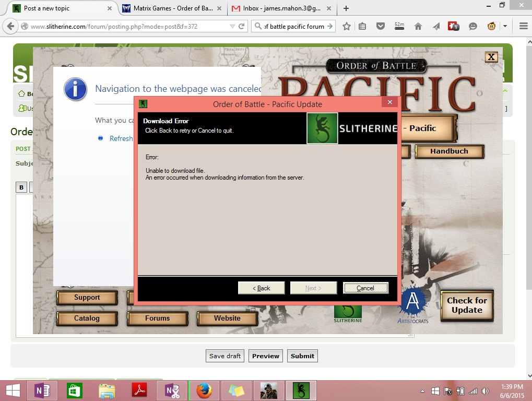Submit the forum post
The image size is (532, 401).
point(302,356)
